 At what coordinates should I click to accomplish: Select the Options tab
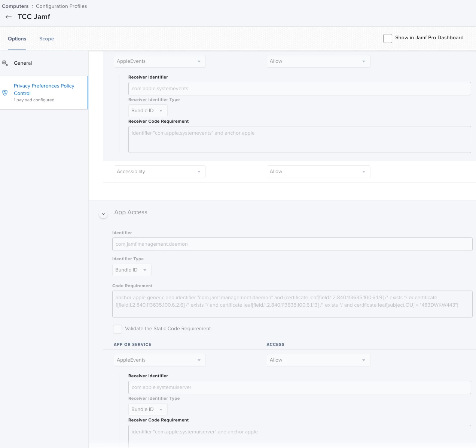pos(17,39)
